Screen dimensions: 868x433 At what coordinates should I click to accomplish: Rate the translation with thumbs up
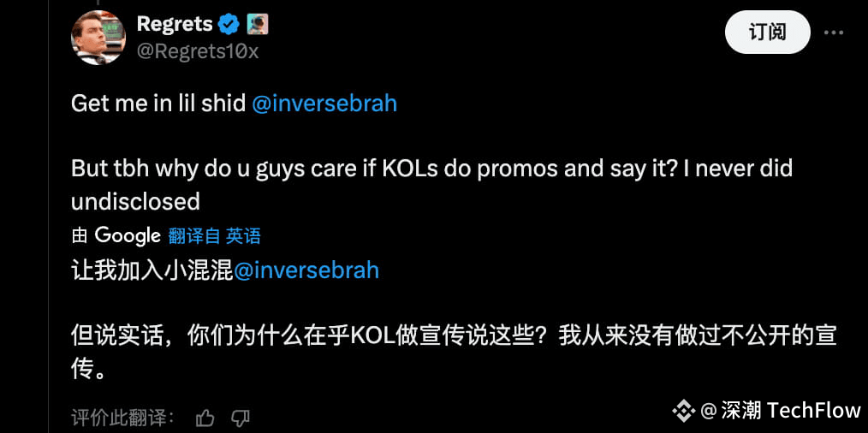tap(205, 418)
